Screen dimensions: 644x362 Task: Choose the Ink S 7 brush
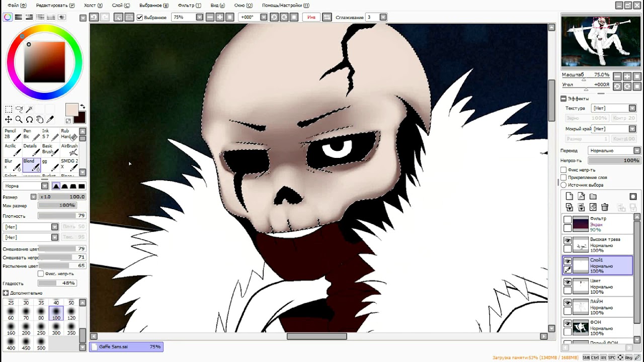pos(50,135)
